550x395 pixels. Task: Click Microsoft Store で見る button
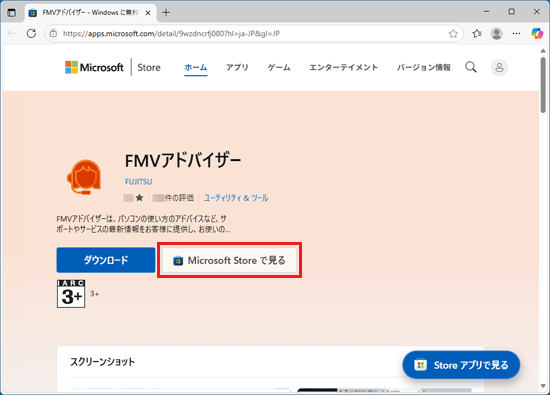click(229, 260)
